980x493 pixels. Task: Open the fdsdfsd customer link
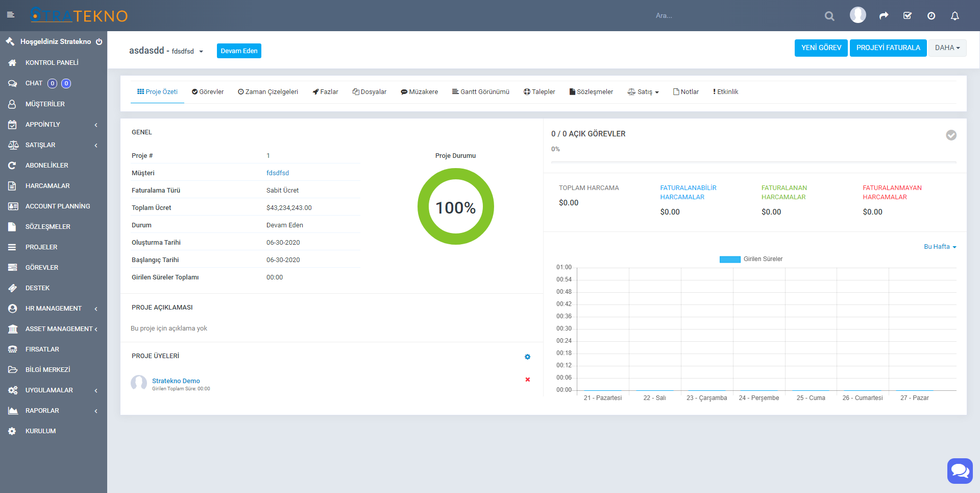click(278, 173)
